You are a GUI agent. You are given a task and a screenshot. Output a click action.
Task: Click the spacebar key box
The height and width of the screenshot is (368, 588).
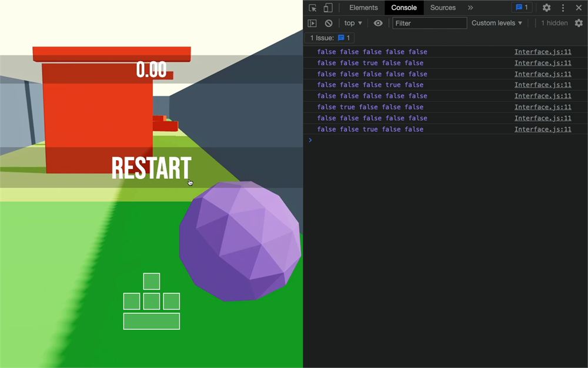[152, 321]
